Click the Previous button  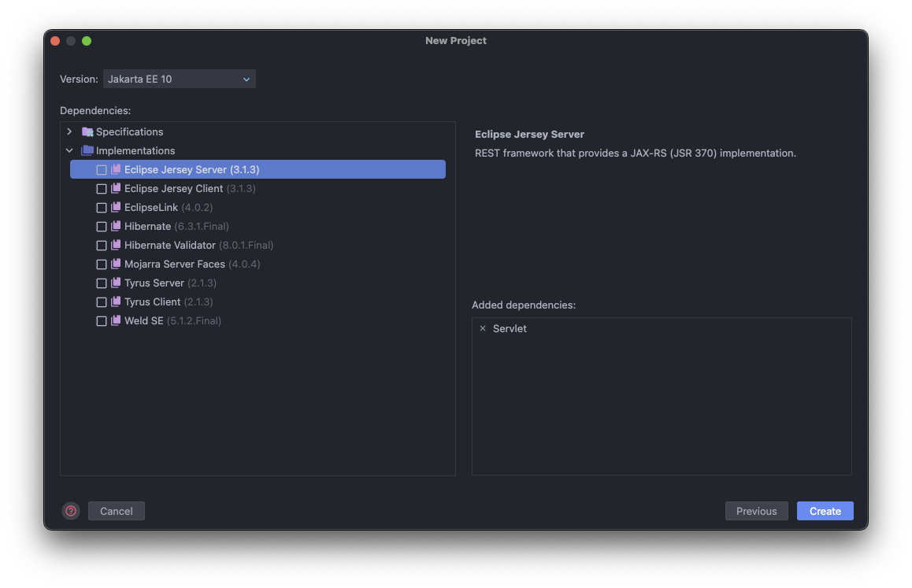pyautogui.click(x=756, y=511)
